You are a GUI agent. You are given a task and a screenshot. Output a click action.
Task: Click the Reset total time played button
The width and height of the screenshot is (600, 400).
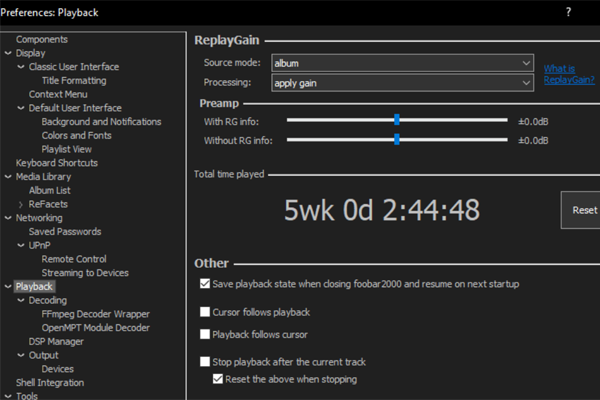point(581,210)
